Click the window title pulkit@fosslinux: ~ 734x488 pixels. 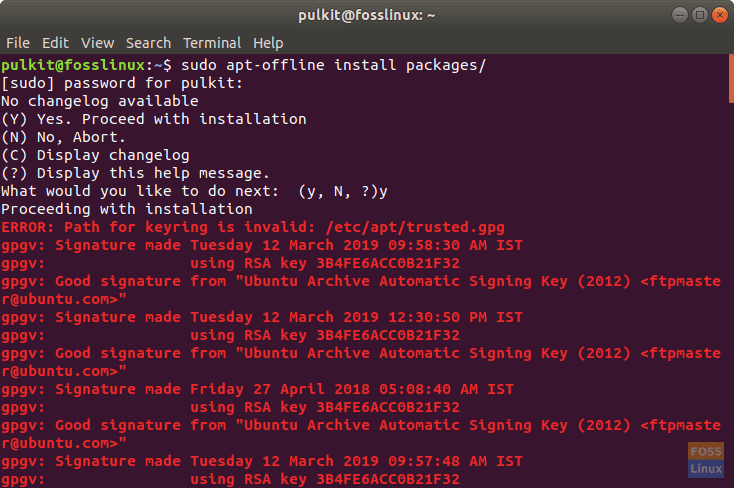367,15
